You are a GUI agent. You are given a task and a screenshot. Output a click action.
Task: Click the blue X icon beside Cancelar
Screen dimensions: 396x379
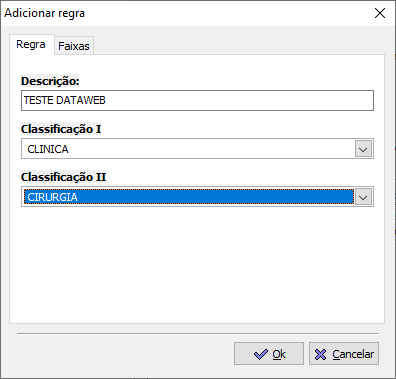pyautogui.click(x=320, y=354)
